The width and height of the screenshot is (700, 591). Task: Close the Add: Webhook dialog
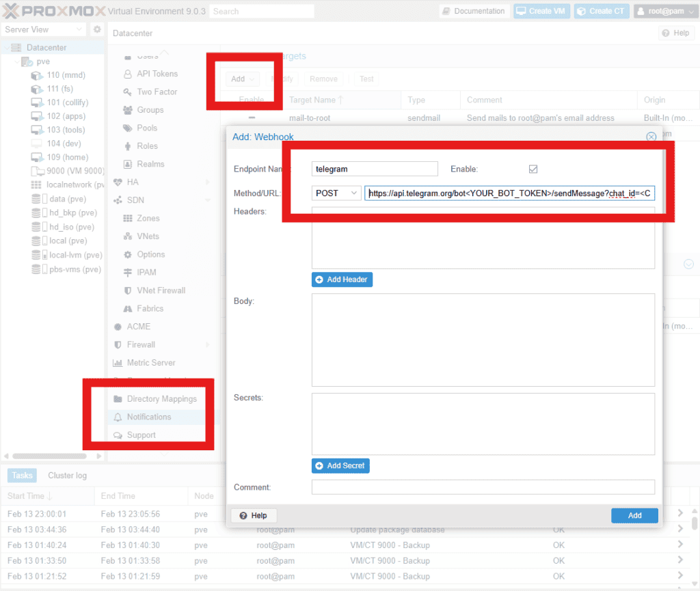click(x=651, y=137)
